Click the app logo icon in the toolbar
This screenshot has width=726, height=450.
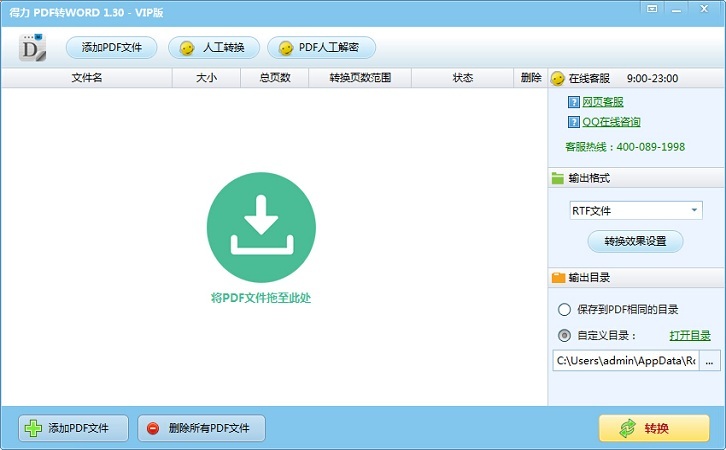pyautogui.click(x=33, y=47)
